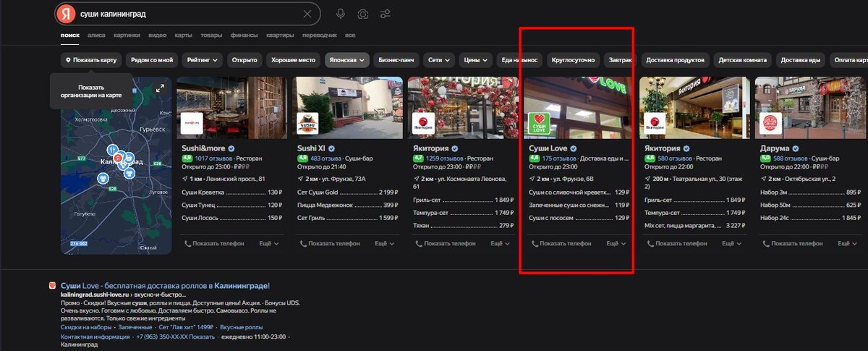Click the favicon of Суши Love search result
This screenshot has width=868, height=351.
pos(52,286)
